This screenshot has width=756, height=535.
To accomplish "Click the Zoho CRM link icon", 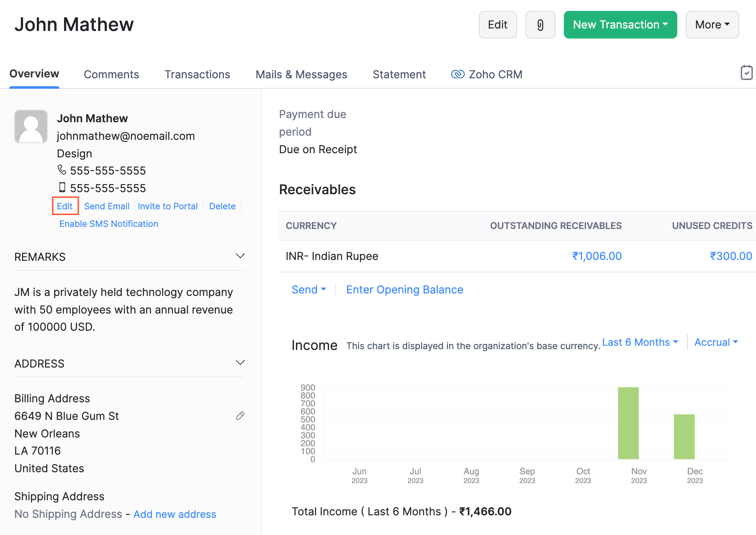I will 458,74.
